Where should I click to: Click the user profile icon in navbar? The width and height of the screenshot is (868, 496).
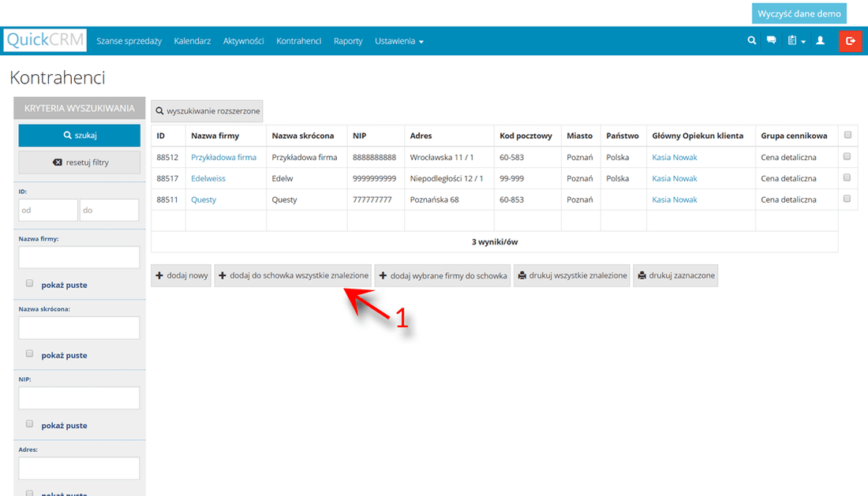pyautogui.click(x=820, y=41)
